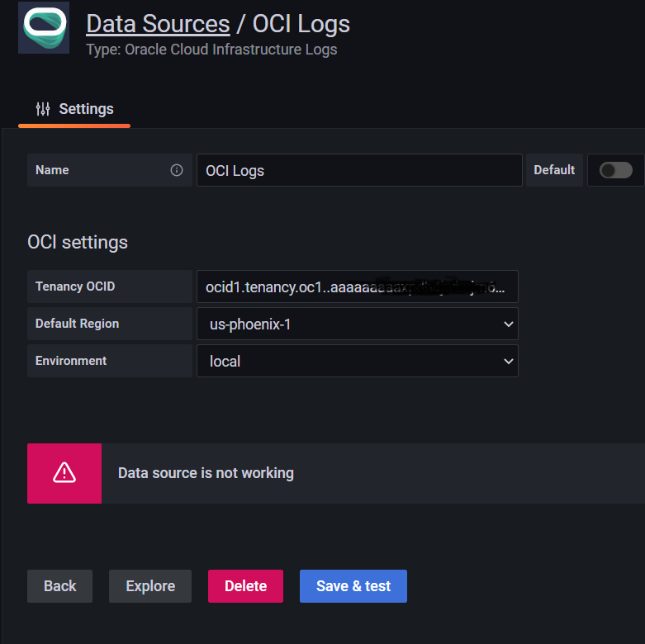Screen dimensions: 645x644
Task: Focus the Name input field
Action: click(359, 170)
